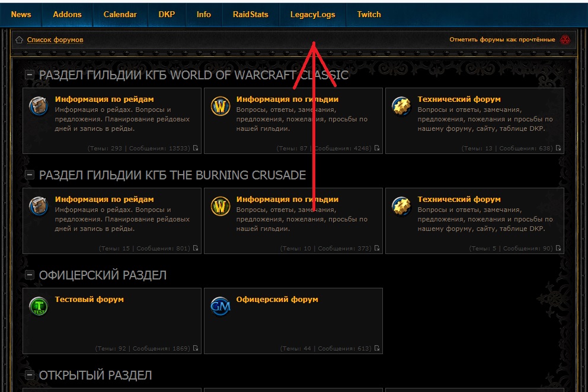Collapse the Офицерский раздел section
Image resolution: width=588 pixels, height=392 pixels.
coord(29,275)
